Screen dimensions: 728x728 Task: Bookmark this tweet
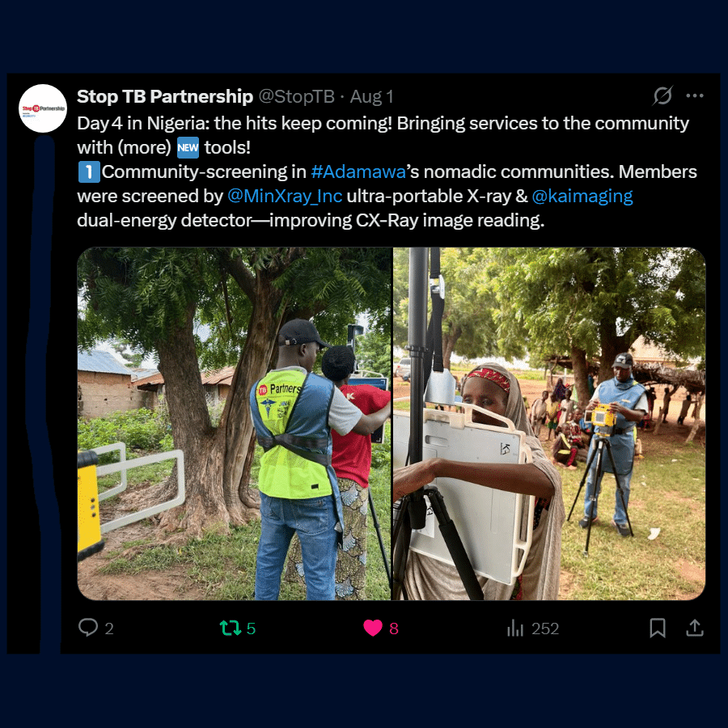[x=658, y=628]
